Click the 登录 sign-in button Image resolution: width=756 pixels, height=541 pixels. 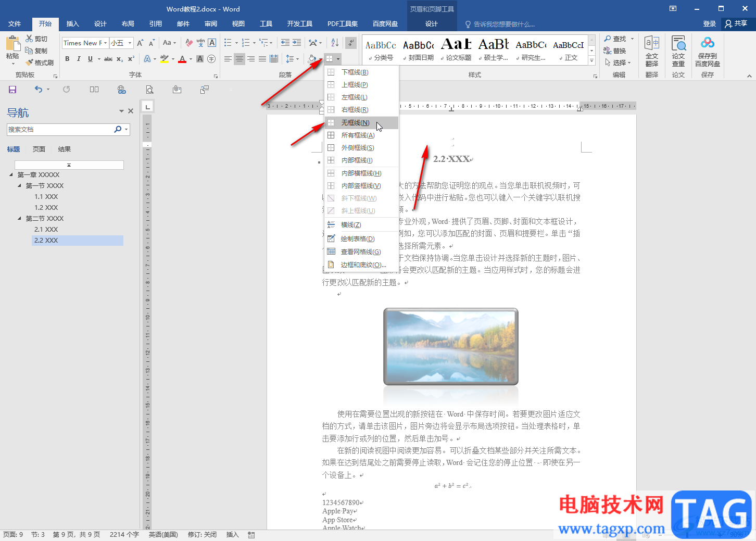pos(710,24)
